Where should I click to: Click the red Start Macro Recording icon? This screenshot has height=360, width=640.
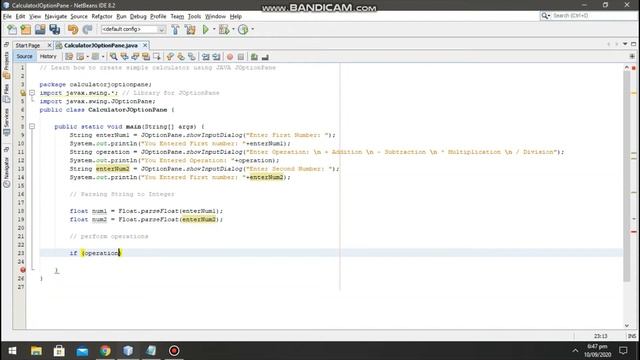pos(230,57)
